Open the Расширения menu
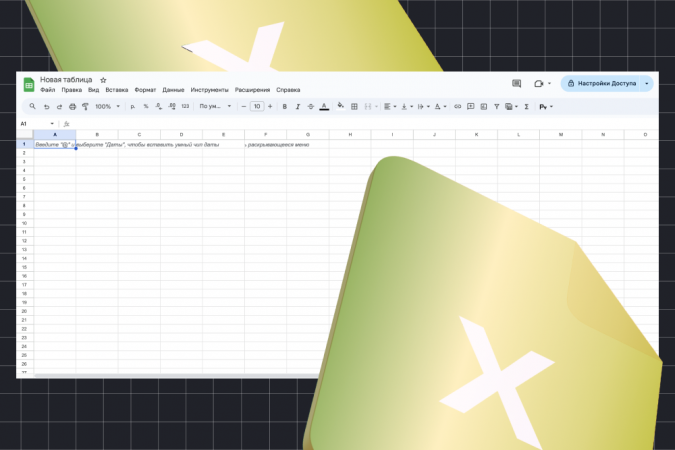Viewport: 675px width, 450px height. 252,90
